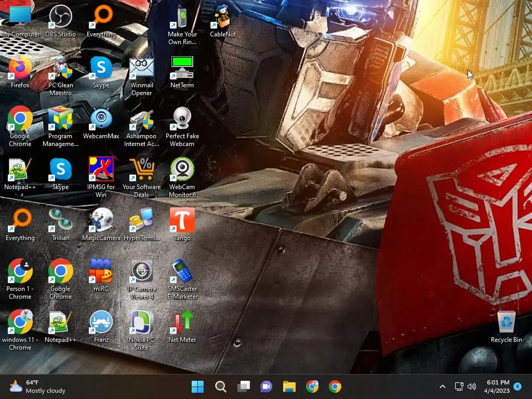Open PC Clean Maestro shortcut
The image size is (532, 399).
point(60,76)
